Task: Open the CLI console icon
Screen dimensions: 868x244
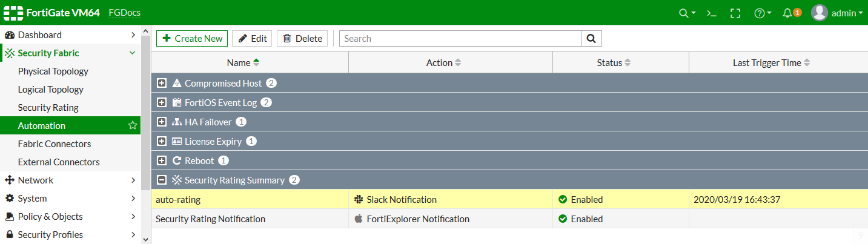Action: click(712, 13)
